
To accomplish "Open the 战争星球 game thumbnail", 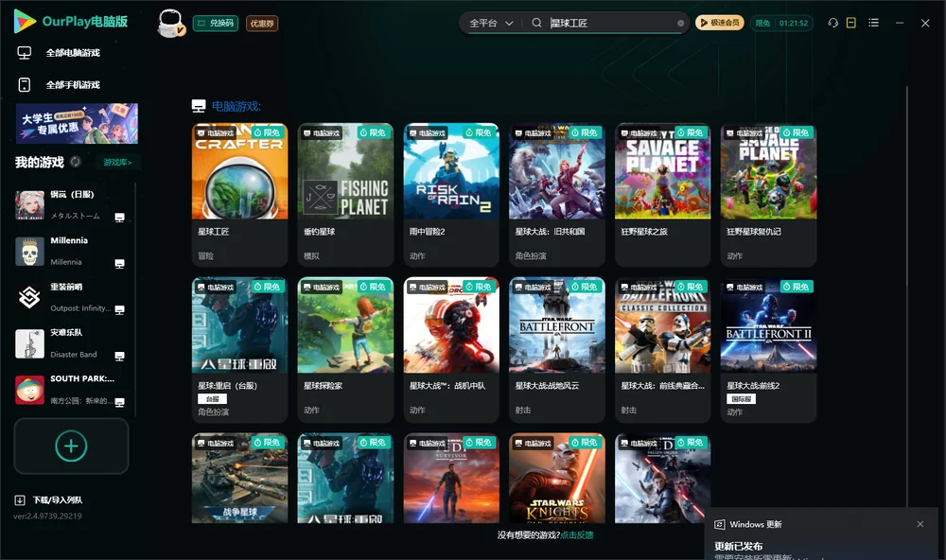I will coord(239,478).
